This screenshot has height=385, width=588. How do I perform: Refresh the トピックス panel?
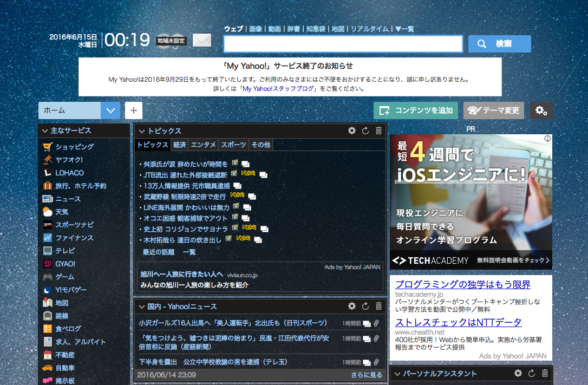[365, 130]
